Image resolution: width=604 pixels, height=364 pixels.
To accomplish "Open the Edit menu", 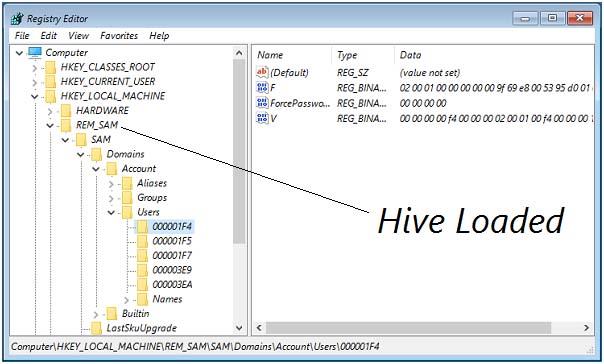I will [49, 36].
